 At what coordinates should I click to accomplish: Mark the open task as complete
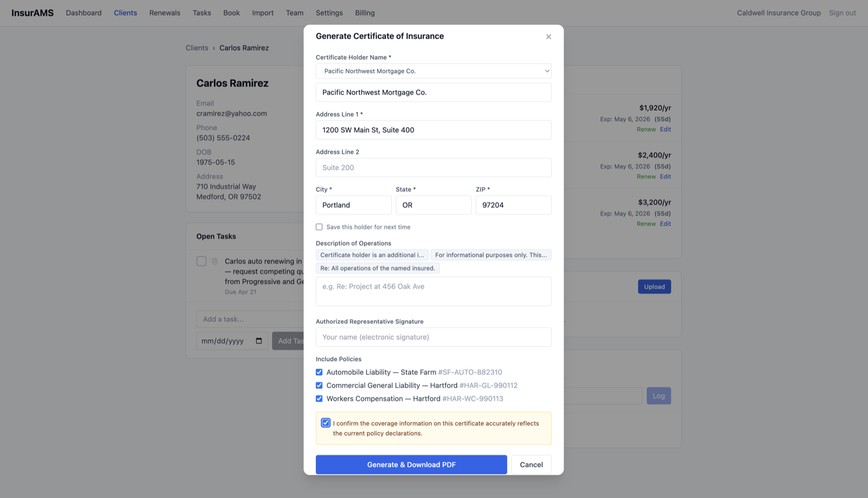click(201, 261)
